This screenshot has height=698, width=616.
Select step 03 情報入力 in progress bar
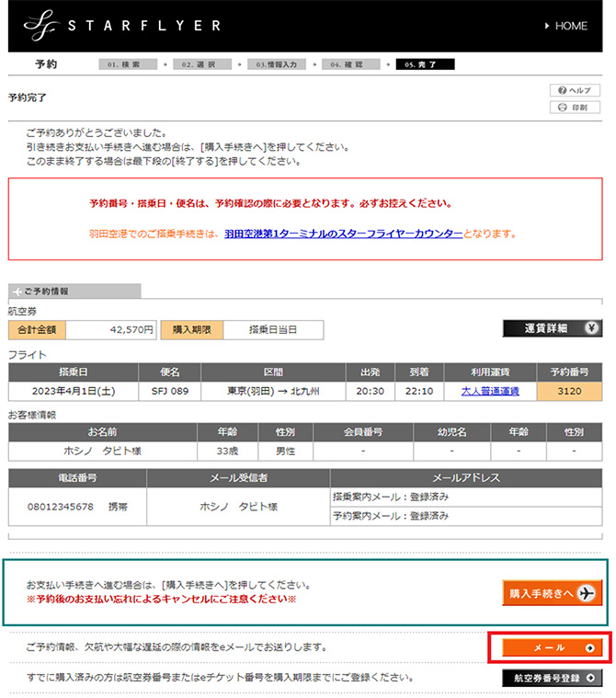(x=277, y=65)
